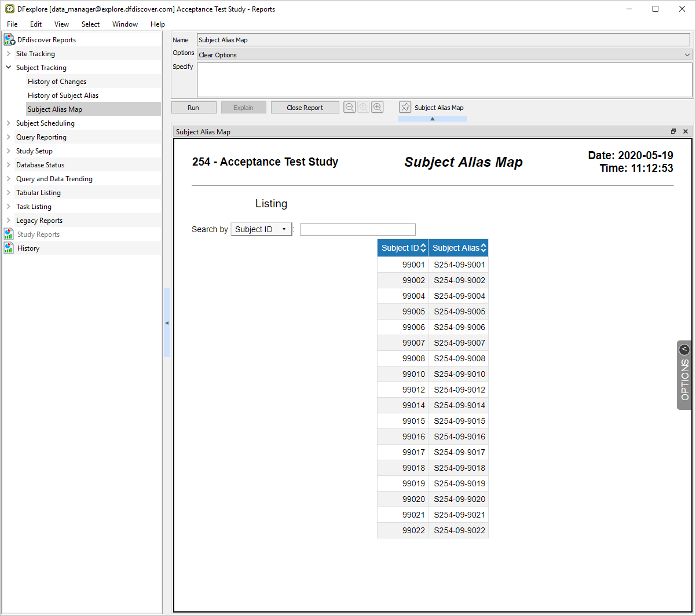Click the History chart icon in sidebar

(9, 248)
